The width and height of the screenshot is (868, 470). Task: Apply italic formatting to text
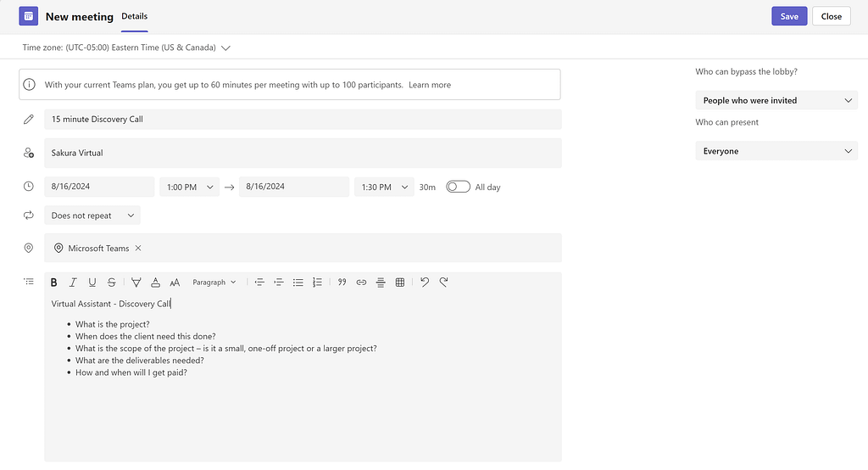click(x=73, y=283)
